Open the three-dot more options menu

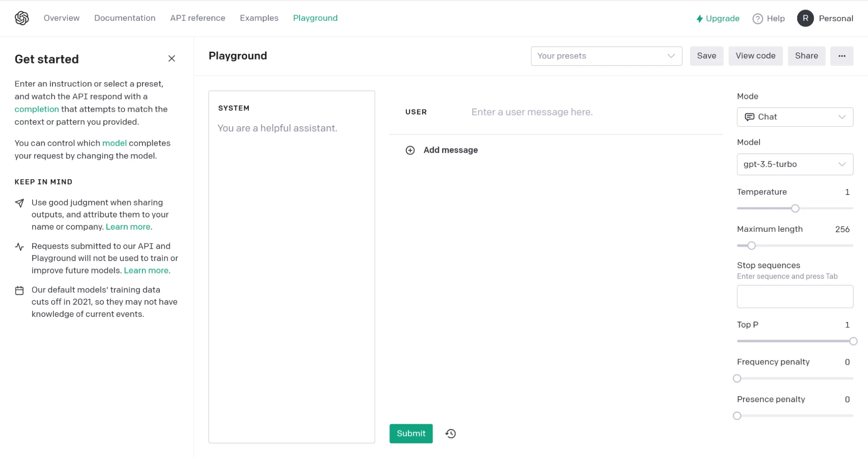(x=842, y=56)
